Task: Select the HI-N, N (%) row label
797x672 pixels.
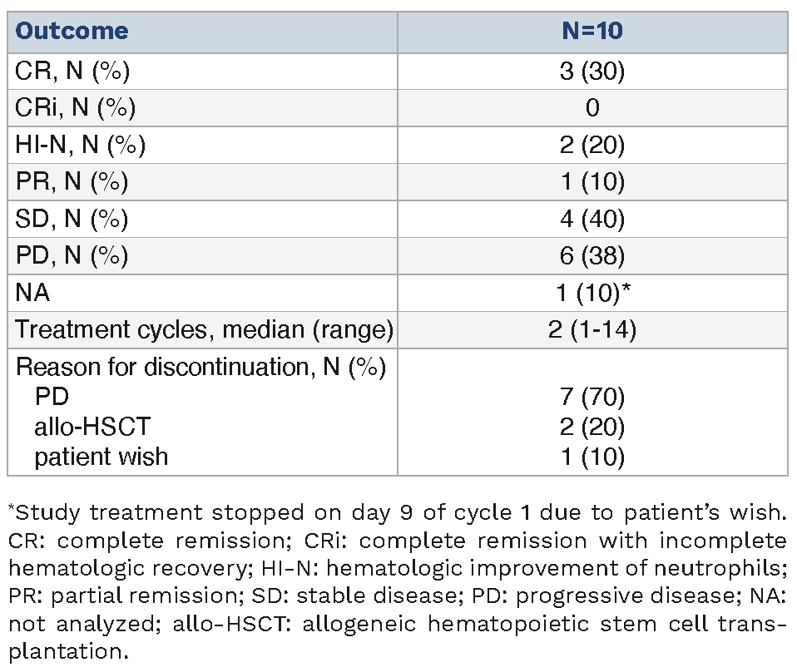Action: click(x=80, y=146)
